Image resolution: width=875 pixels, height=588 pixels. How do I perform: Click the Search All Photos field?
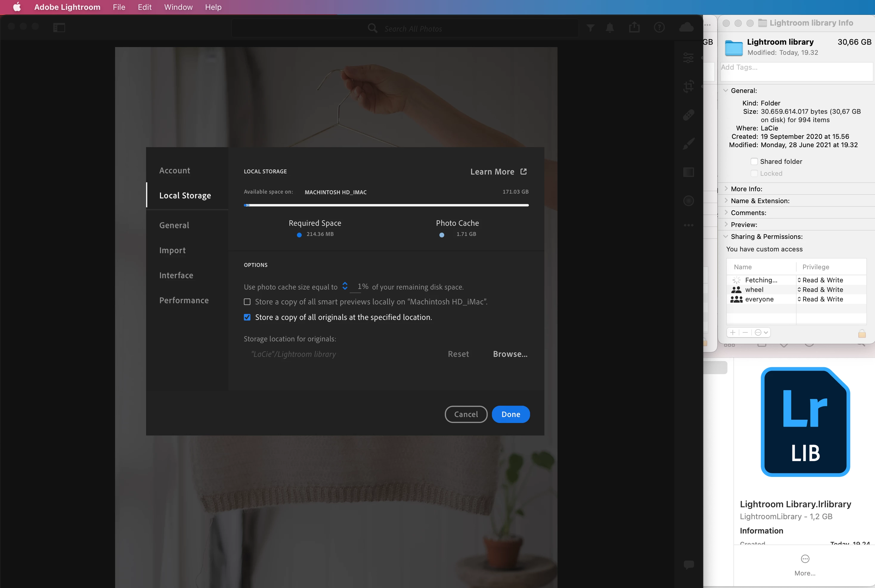tap(413, 29)
